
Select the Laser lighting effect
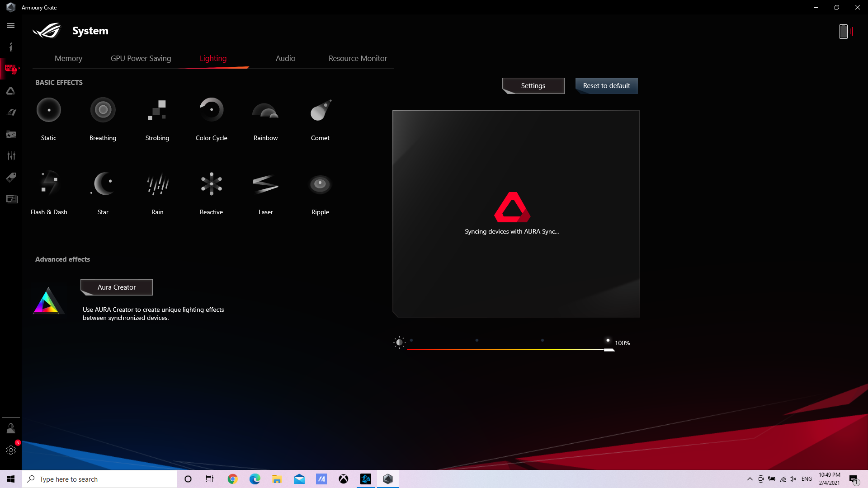[x=266, y=184]
